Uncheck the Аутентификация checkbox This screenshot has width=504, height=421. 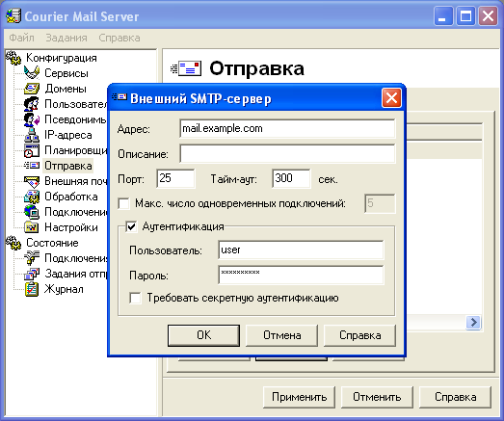tap(131, 226)
